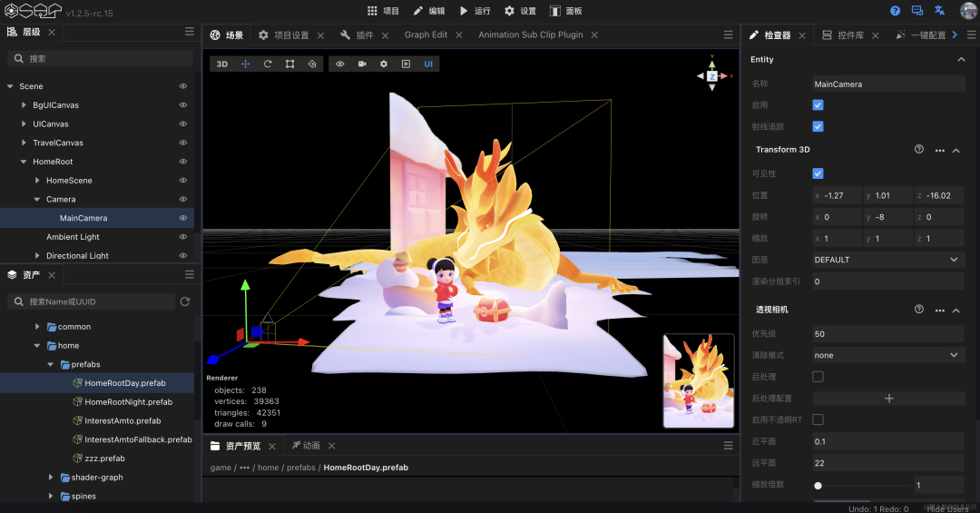This screenshot has height=513, width=980.
Task: Toggle the 3D view mode button
Action: (x=222, y=64)
